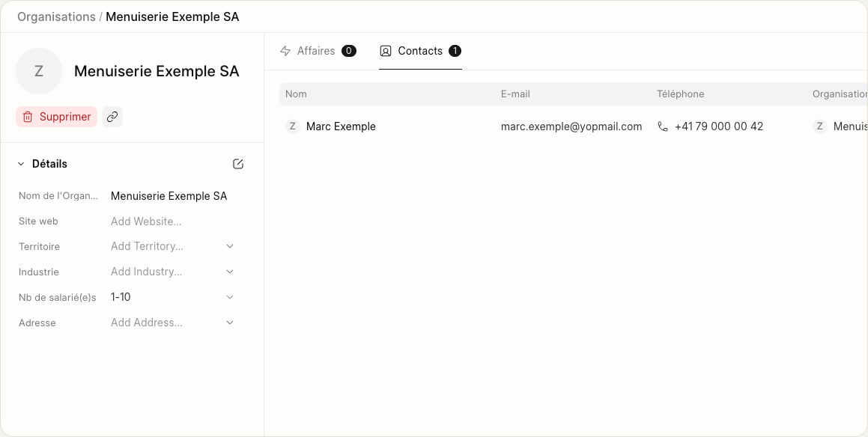Select the Contacts tab
The width and height of the screenshot is (868, 437).
(420, 51)
